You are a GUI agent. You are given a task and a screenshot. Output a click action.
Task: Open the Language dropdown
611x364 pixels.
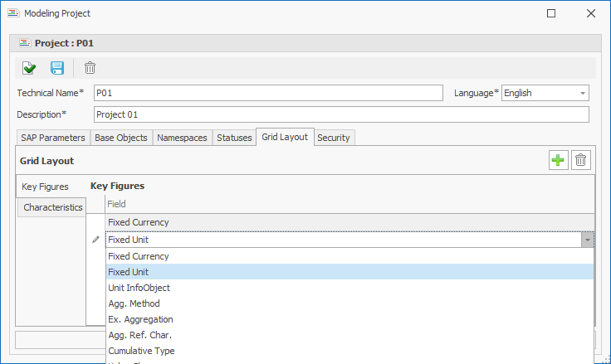coord(583,93)
